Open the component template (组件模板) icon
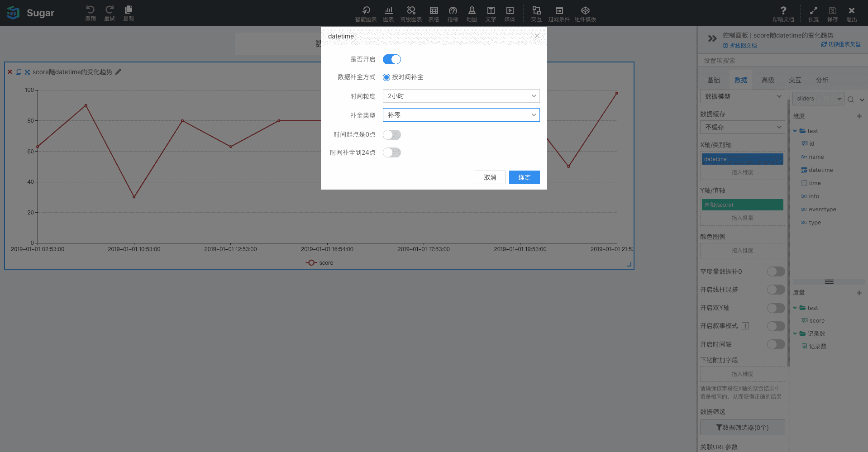Viewport: 868px width, 452px height. 585,10
